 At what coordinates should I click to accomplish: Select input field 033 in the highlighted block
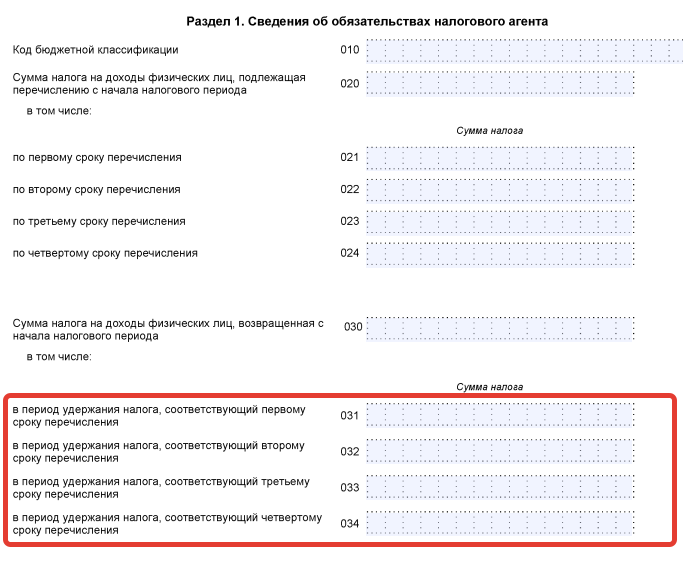(500, 487)
